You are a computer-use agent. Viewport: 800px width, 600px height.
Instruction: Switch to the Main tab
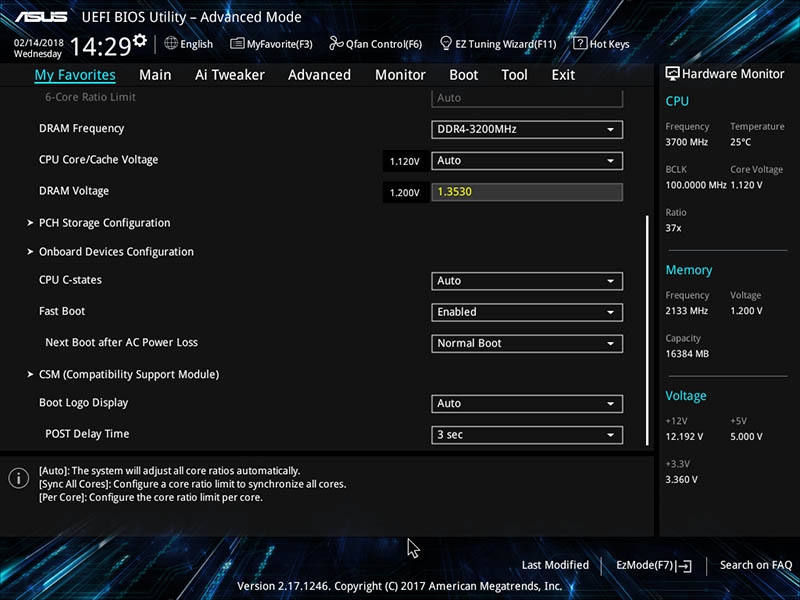tap(155, 75)
